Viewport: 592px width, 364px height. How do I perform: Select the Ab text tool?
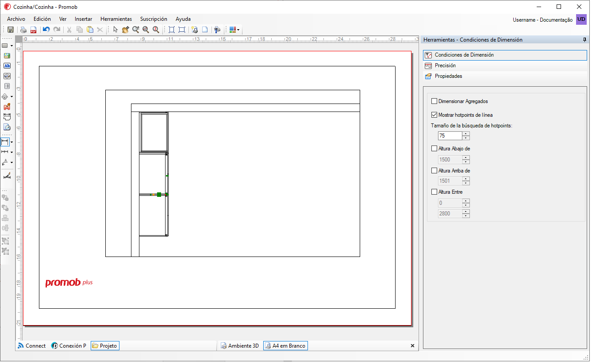pyautogui.click(x=7, y=65)
